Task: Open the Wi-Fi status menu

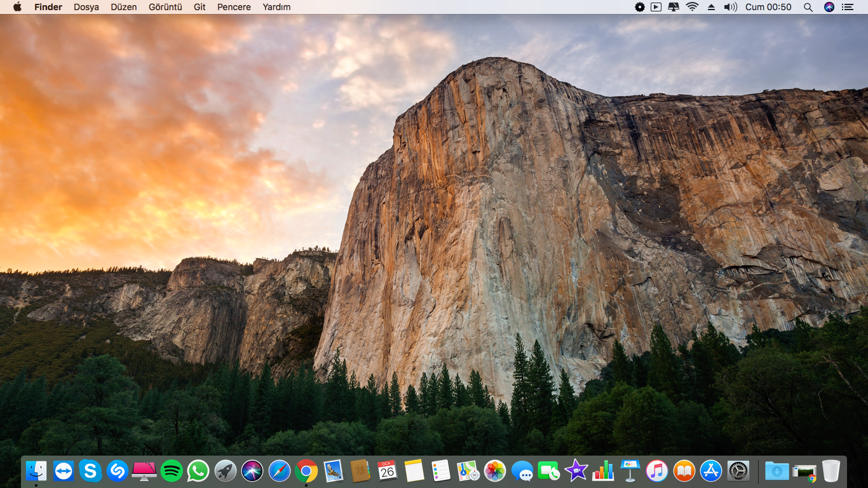Action: 692,7
